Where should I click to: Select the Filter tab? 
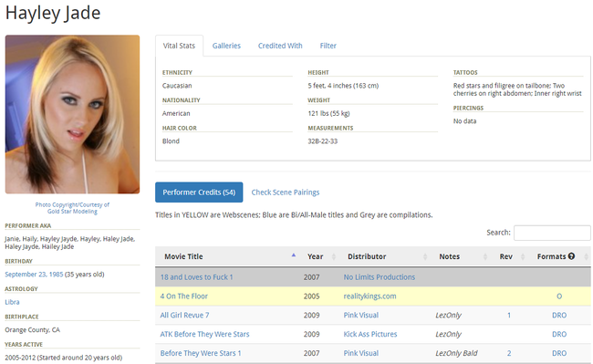328,46
